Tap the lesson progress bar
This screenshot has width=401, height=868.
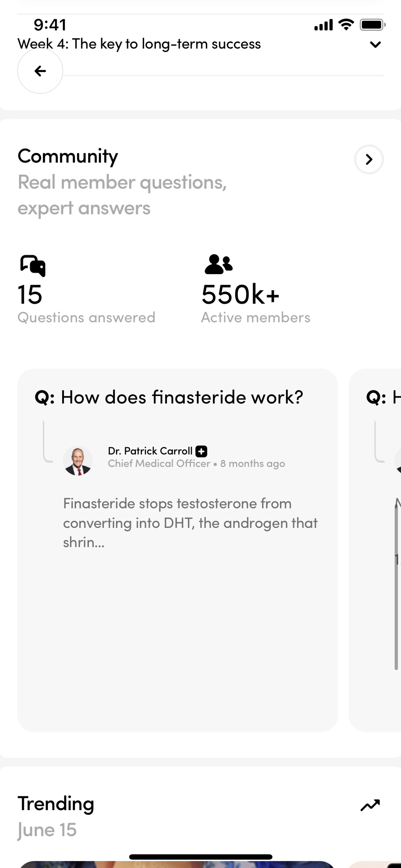[x=222, y=75]
